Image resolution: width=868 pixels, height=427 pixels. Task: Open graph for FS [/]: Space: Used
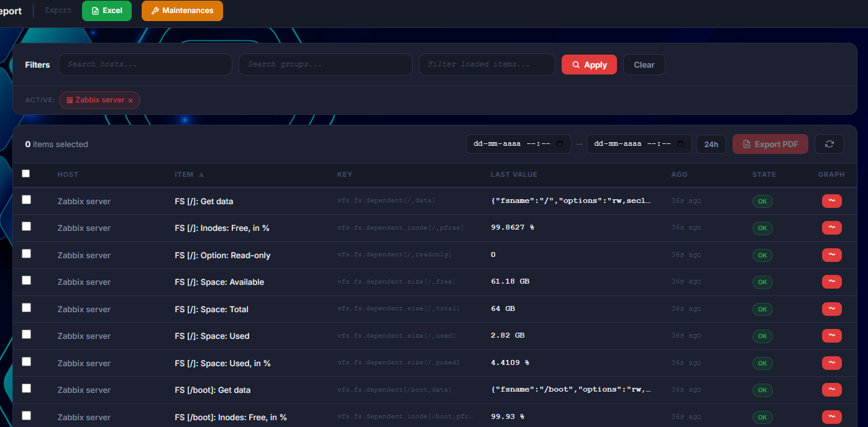pos(831,336)
